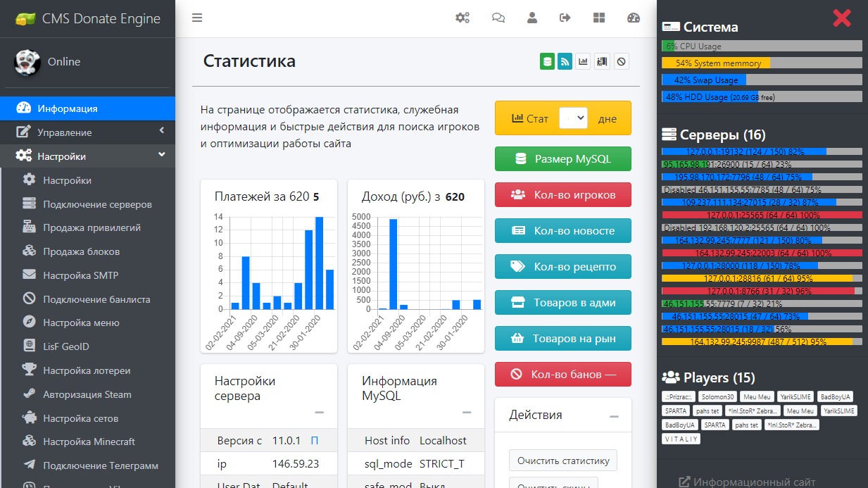Screen dimensions: 868x488
Task: Click Очистить статистику button
Action: [562, 461]
